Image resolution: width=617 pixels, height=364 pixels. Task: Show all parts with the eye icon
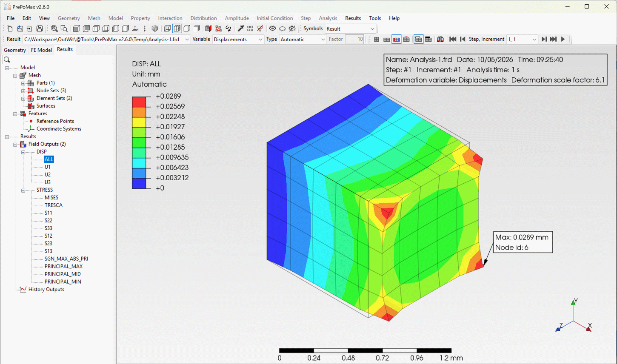[272, 28]
